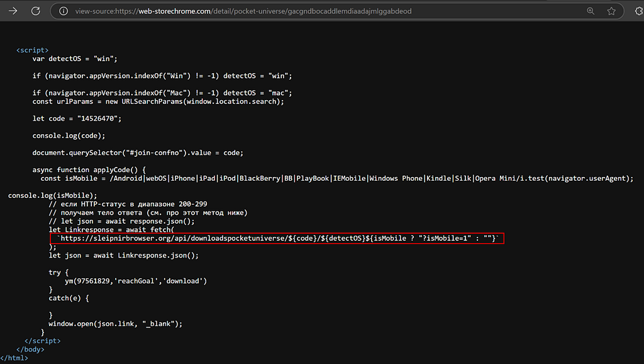
Task: Click the closing </script> tag
Action: [42, 341]
